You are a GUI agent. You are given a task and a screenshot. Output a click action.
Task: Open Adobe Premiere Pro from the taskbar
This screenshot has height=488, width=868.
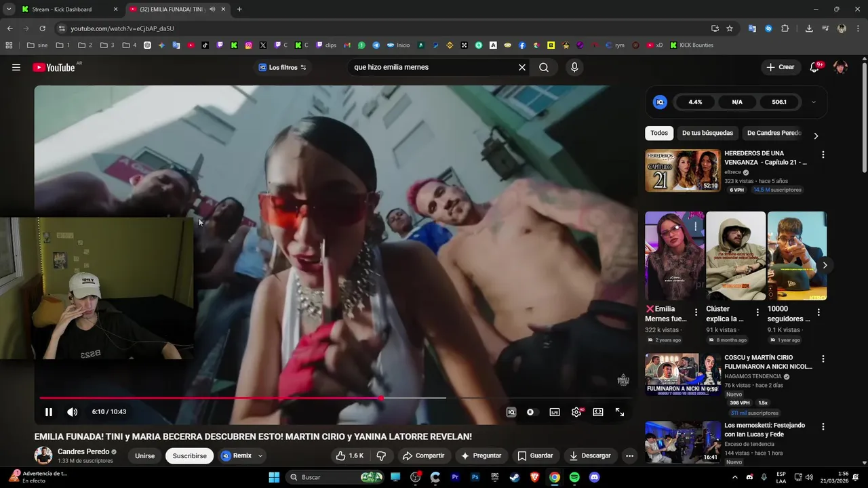click(x=455, y=477)
